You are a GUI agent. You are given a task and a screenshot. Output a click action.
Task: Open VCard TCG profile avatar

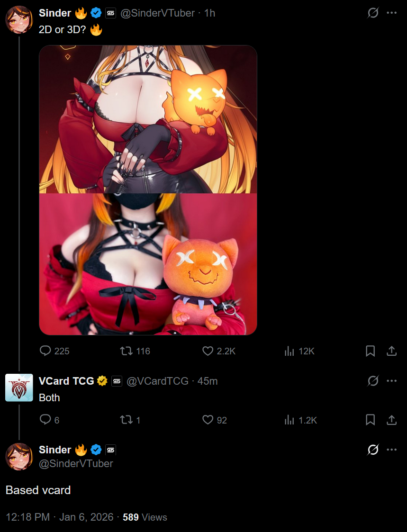[19, 388]
